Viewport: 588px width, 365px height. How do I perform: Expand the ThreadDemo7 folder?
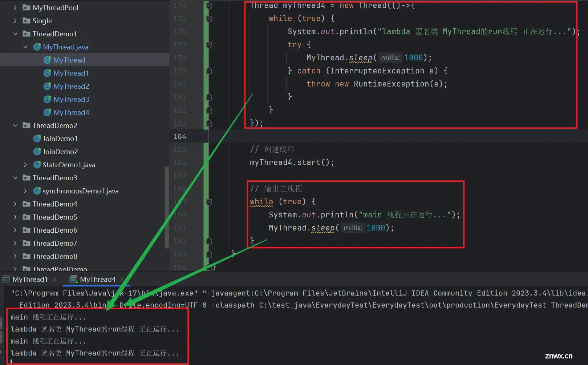(x=15, y=243)
